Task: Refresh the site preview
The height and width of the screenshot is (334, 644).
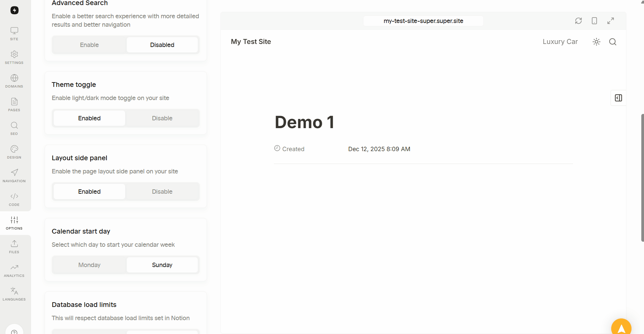Action: pyautogui.click(x=578, y=21)
